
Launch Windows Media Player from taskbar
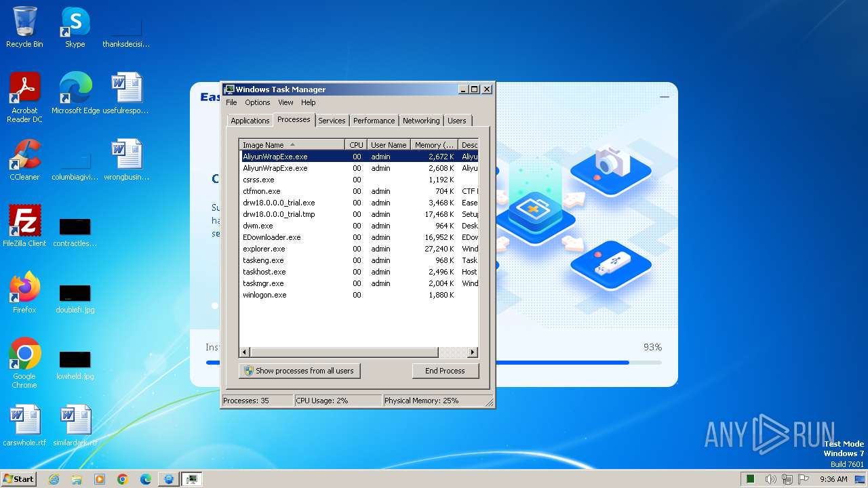pos(100,479)
